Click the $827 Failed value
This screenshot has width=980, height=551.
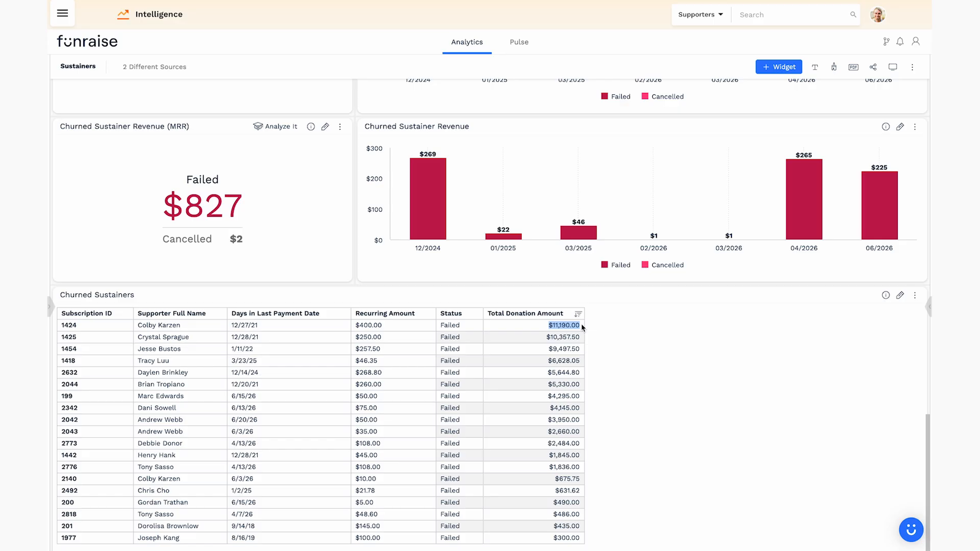203,206
